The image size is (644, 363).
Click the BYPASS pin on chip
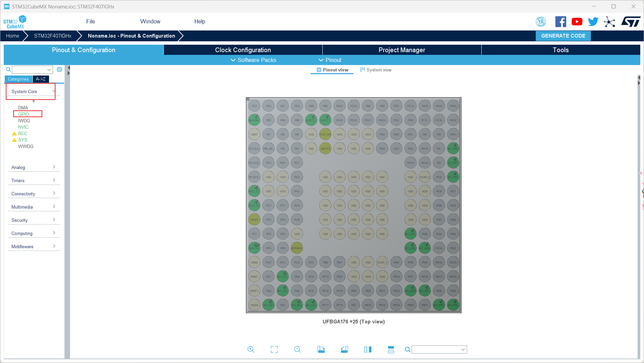pyautogui.click(x=297, y=248)
